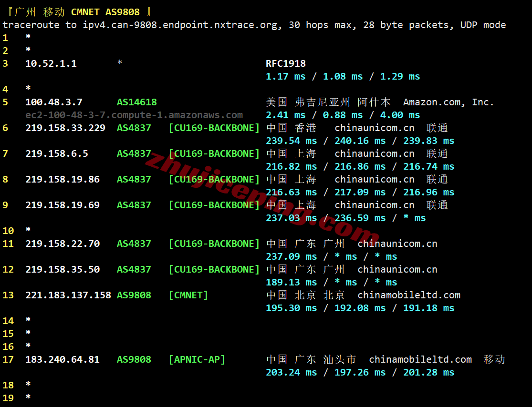Click chinamobileltd.com on hop 13 row
Viewport: 532px width, 407px height.
click(409, 295)
